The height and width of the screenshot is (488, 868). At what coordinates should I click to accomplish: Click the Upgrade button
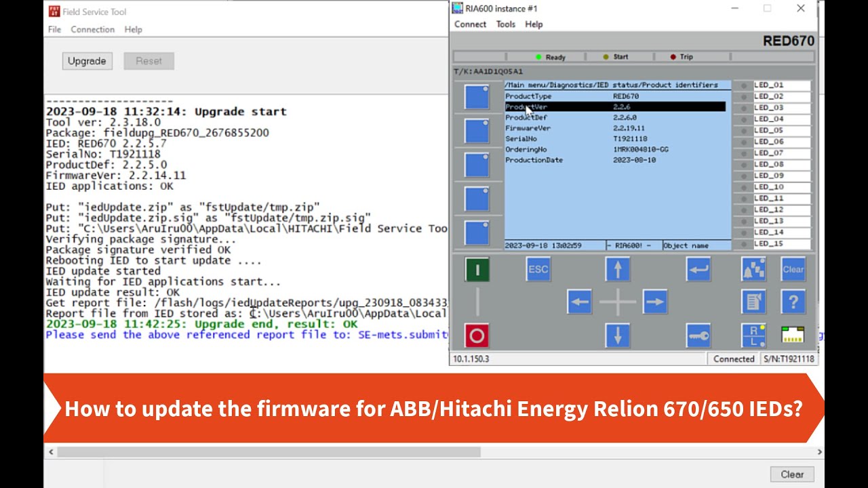click(x=87, y=61)
